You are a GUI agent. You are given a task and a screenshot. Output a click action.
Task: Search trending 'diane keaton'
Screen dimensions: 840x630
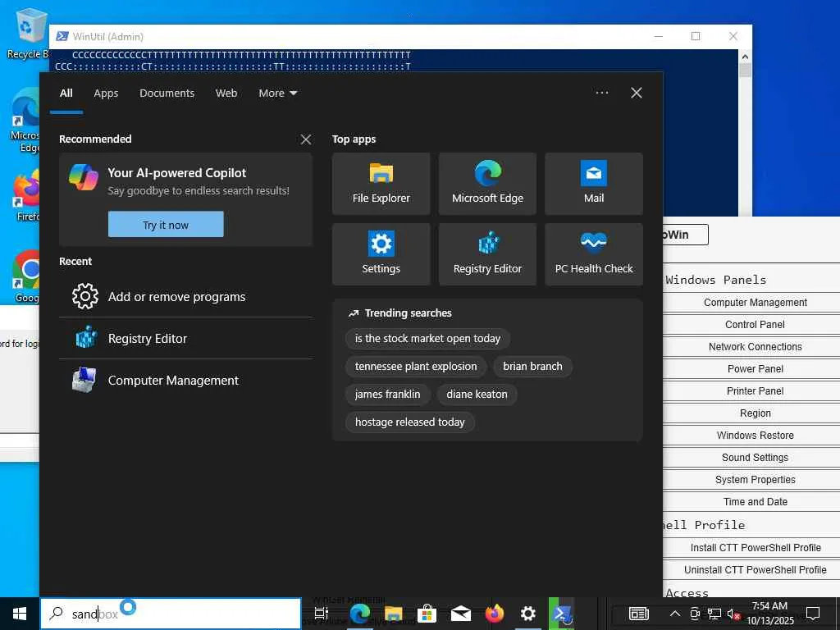coord(477,395)
